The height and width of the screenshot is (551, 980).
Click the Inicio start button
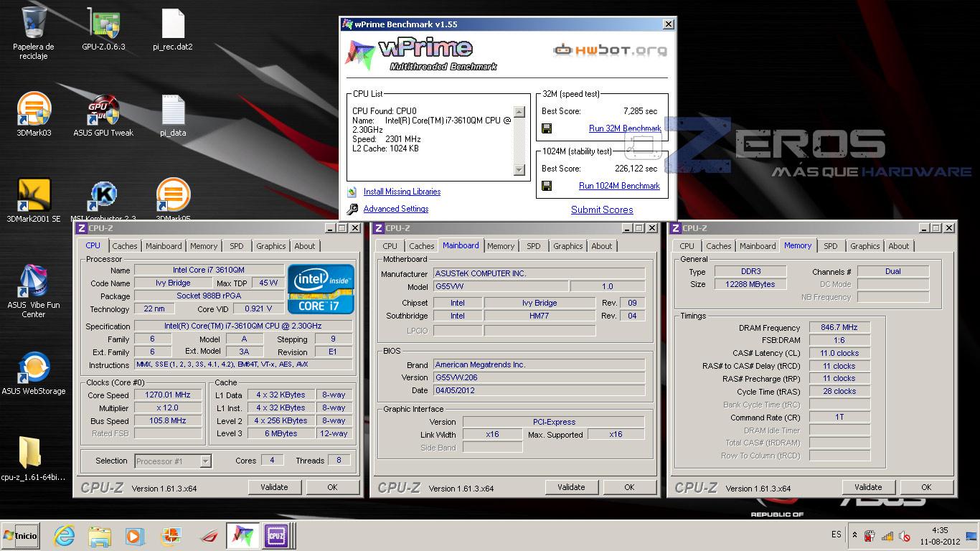tap(21, 536)
